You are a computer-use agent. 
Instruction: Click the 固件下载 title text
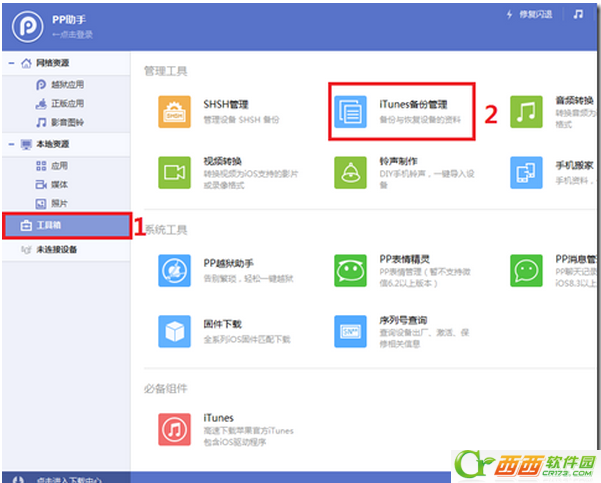[x=222, y=324]
